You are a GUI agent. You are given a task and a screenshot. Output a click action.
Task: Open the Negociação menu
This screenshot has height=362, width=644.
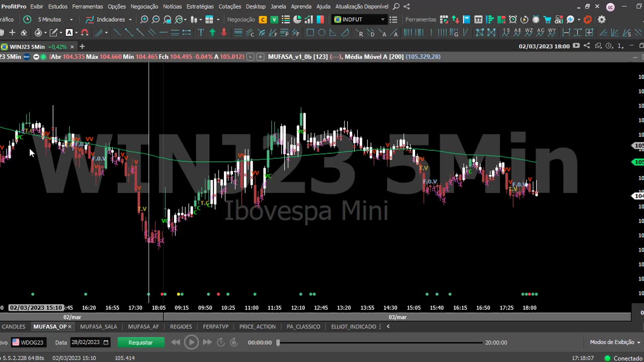pos(144,7)
